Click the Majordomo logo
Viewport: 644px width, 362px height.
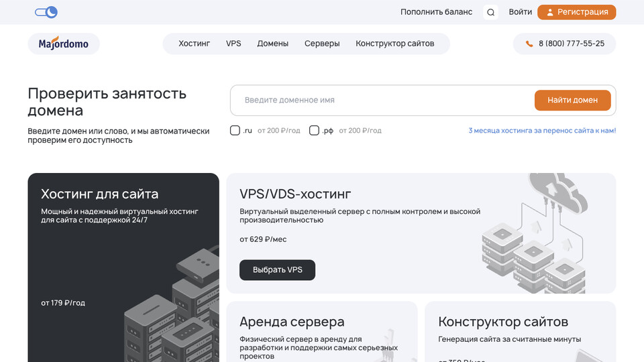tap(64, 44)
